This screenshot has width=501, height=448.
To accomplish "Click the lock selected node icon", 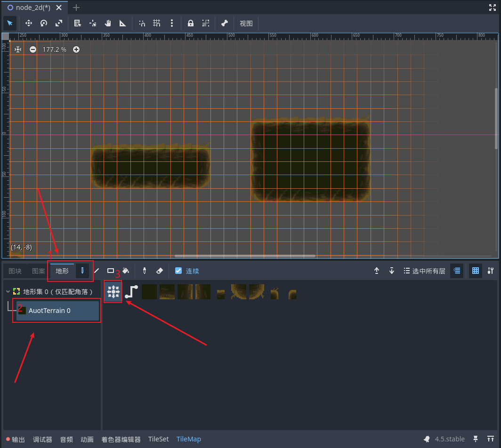I will click(191, 23).
